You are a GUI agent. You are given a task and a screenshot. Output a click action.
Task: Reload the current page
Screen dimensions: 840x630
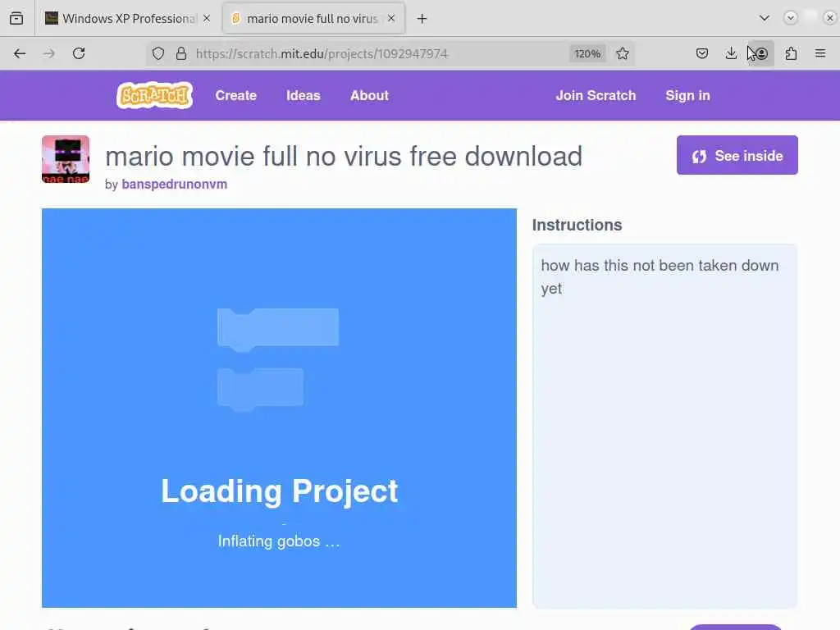tap(79, 53)
